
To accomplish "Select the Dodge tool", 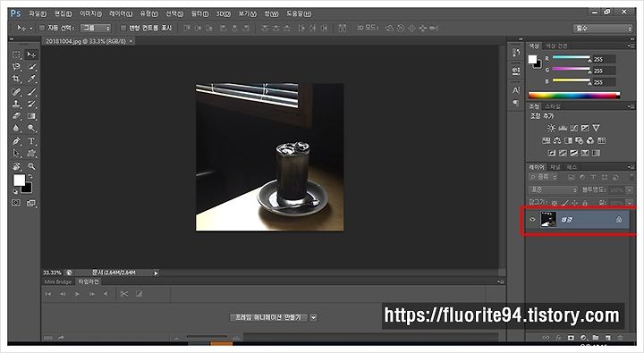I will pyautogui.click(x=31, y=128).
